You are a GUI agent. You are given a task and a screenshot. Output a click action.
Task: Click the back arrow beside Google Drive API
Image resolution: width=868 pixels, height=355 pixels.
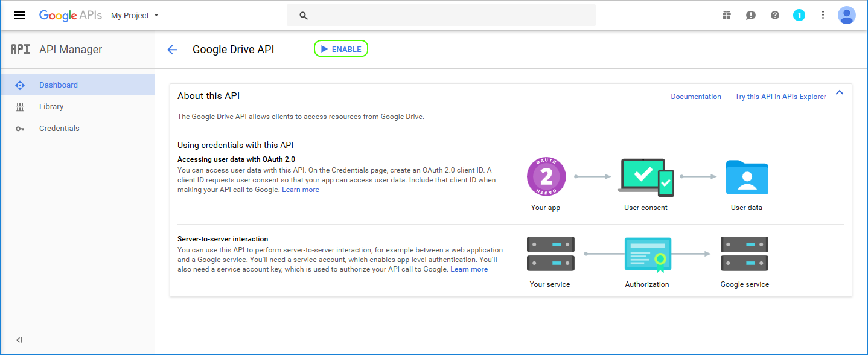coord(172,50)
